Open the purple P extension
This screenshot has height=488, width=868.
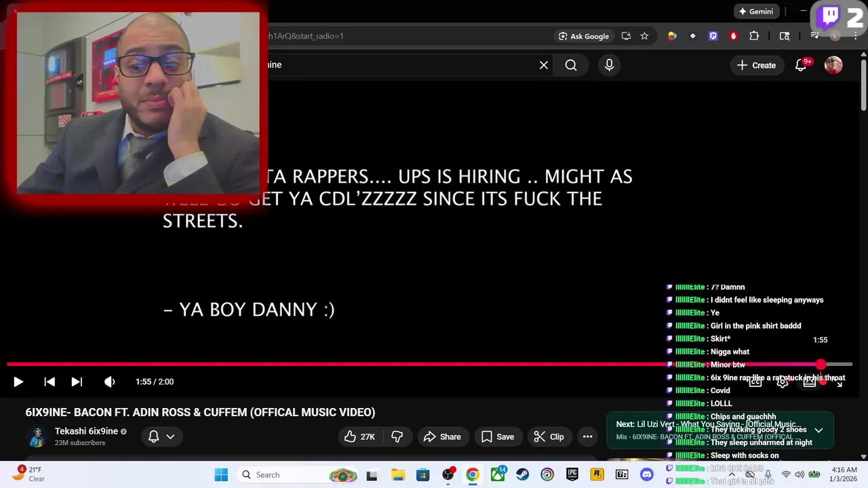point(713,36)
